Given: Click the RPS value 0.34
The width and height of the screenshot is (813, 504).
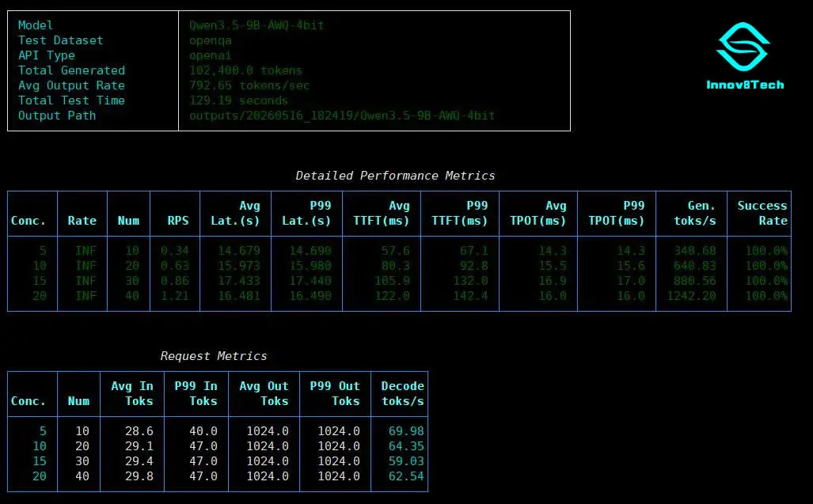Looking at the screenshot, I should (175, 251).
